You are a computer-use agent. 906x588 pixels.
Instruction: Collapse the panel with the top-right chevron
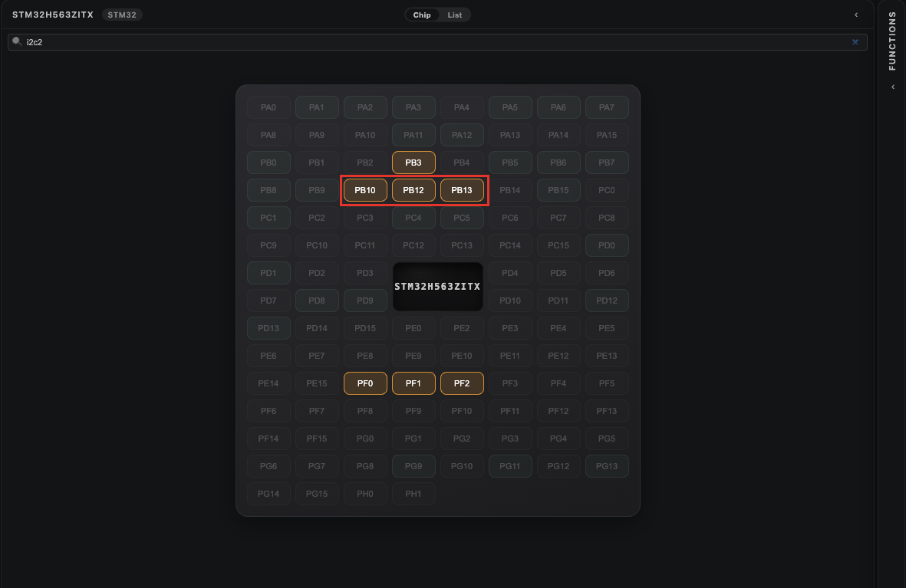pyautogui.click(x=856, y=15)
